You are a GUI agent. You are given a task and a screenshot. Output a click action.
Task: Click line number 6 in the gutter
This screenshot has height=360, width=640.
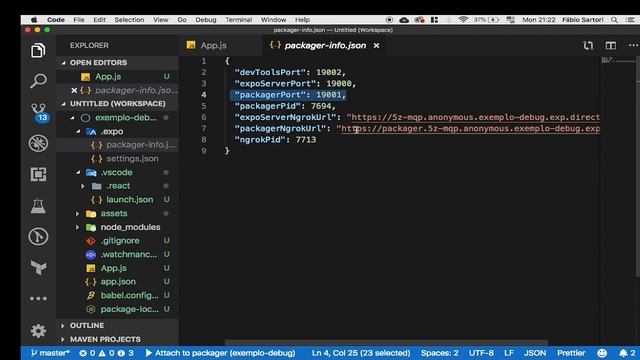tap(203, 117)
